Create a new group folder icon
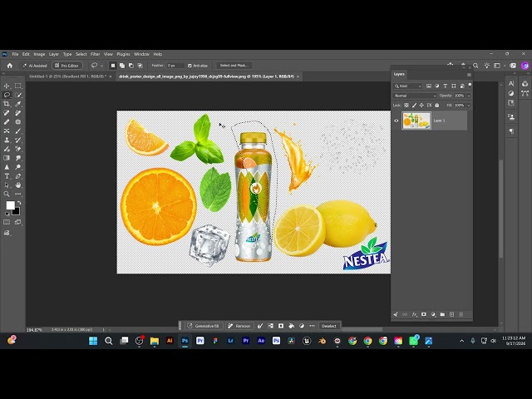Image resolution: width=532 pixels, height=399 pixels. point(442,314)
